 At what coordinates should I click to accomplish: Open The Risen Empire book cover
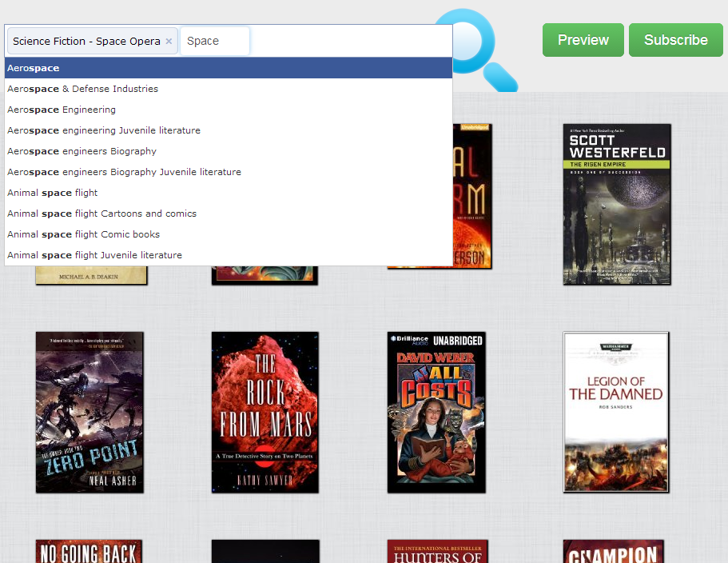pos(617,205)
